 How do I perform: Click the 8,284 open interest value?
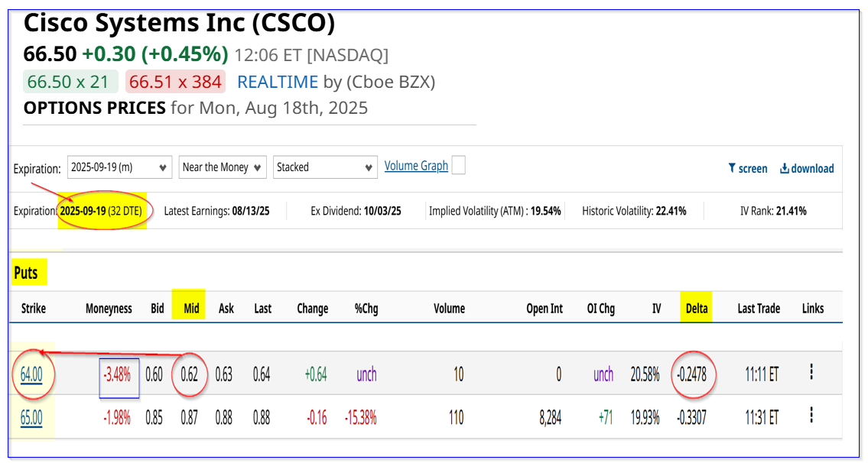[x=551, y=418]
